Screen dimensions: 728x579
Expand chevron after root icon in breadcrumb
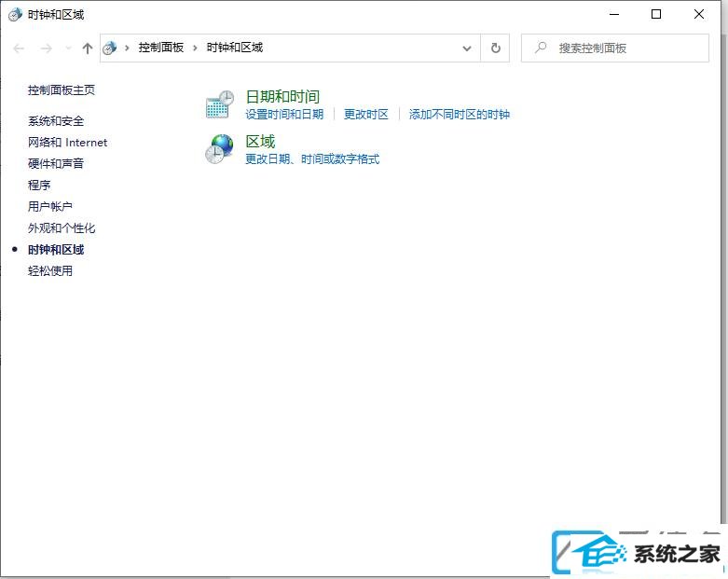pos(127,48)
